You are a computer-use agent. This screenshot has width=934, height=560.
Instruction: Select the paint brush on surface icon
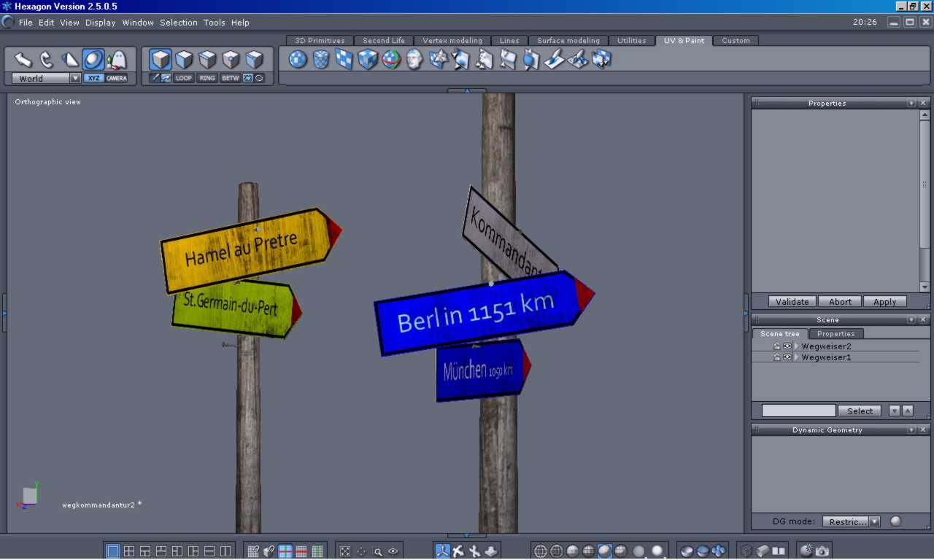[555, 59]
